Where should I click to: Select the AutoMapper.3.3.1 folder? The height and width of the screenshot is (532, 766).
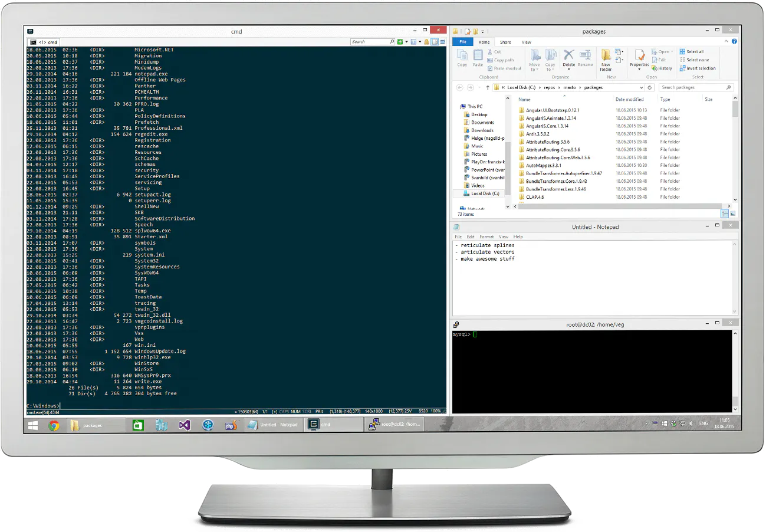(544, 166)
